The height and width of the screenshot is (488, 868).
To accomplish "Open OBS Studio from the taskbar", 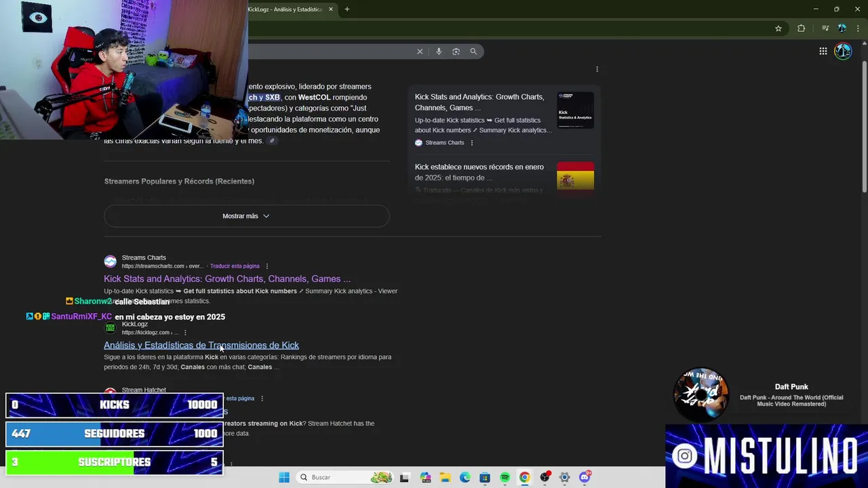I will click(545, 477).
